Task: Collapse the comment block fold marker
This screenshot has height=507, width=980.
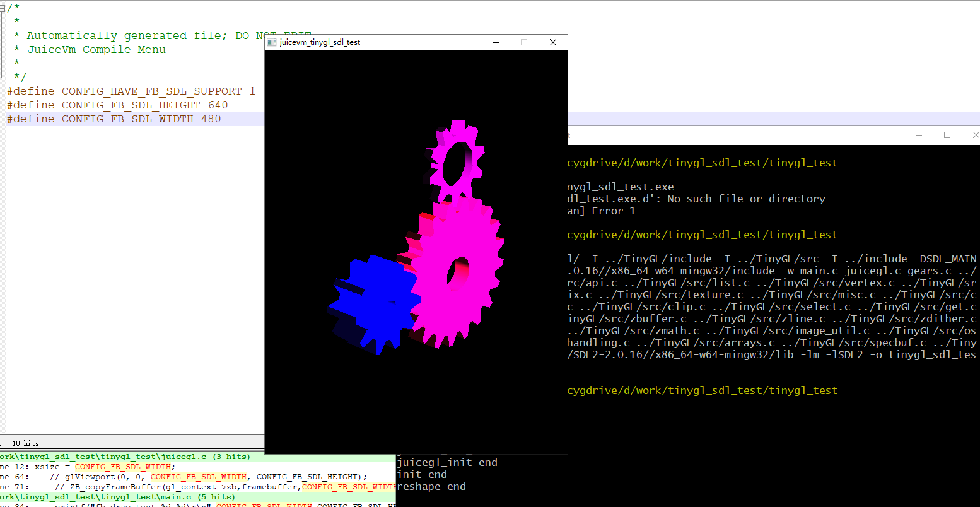Action: (3, 8)
